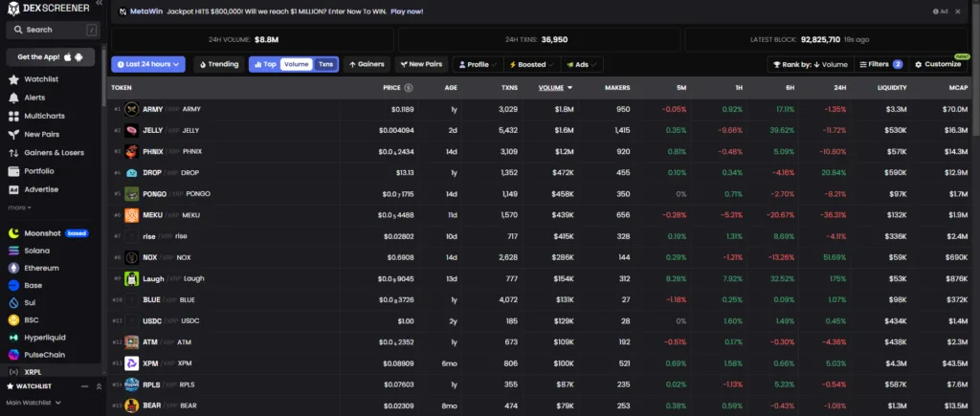This screenshot has width=980, height=416.
Task: Minimize the watchlist panel
Action: pos(84,386)
